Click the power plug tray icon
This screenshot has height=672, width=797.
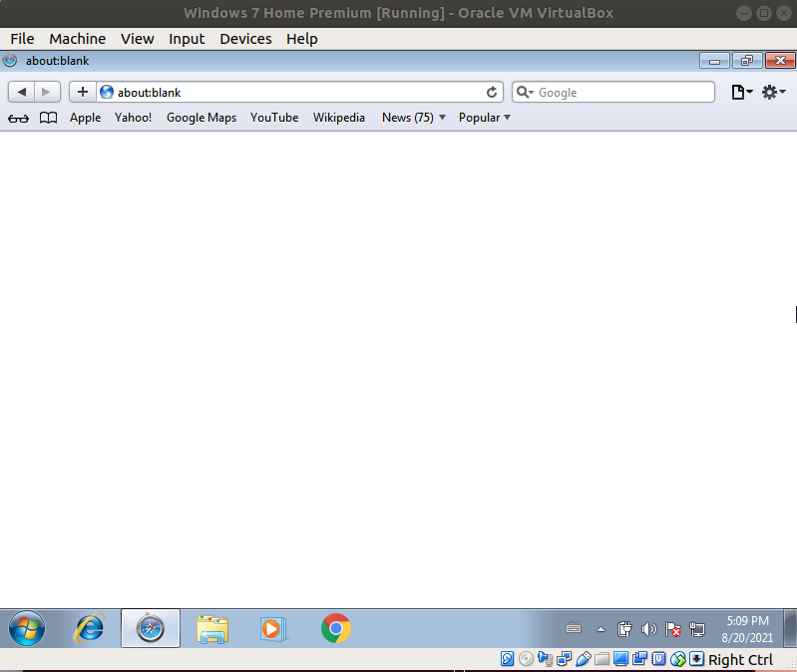point(624,629)
